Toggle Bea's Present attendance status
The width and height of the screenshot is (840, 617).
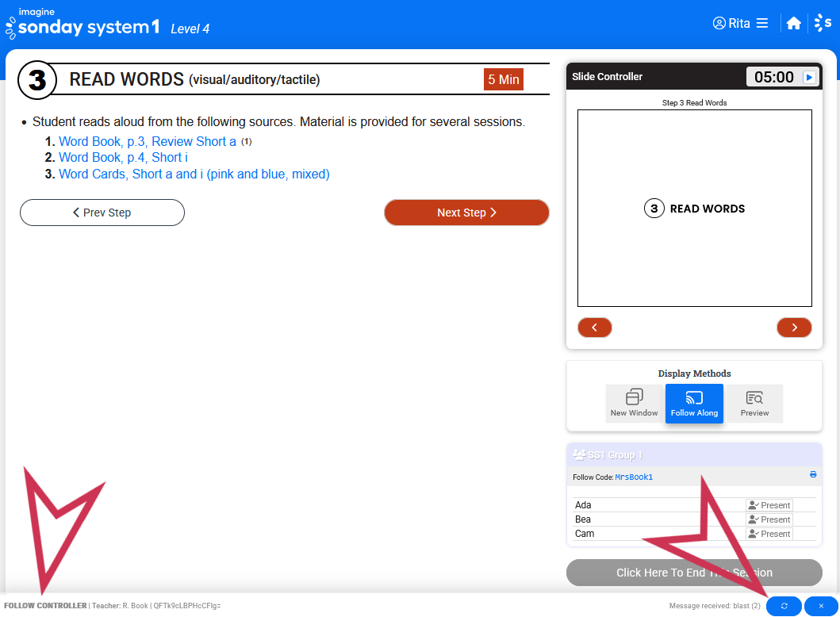click(769, 519)
